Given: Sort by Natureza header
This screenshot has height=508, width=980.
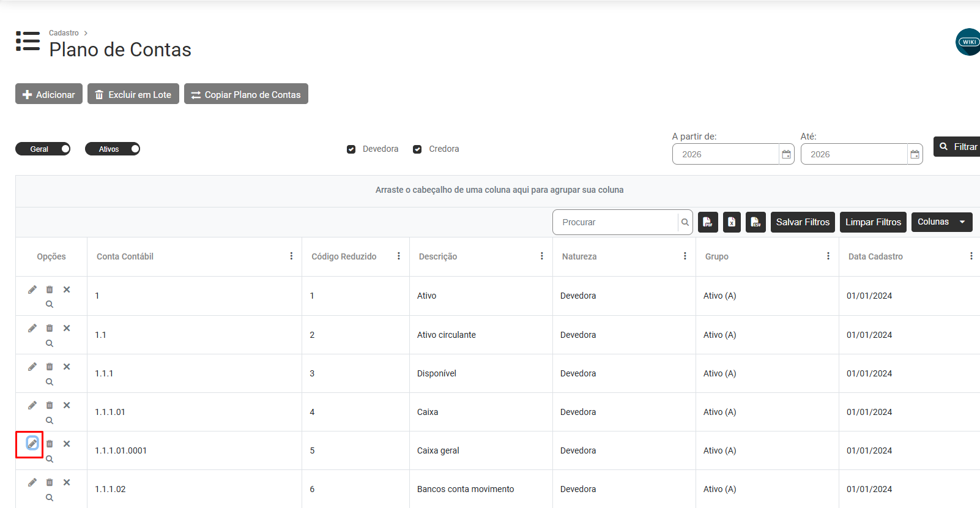Looking at the screenshot, I should point(579,256).
